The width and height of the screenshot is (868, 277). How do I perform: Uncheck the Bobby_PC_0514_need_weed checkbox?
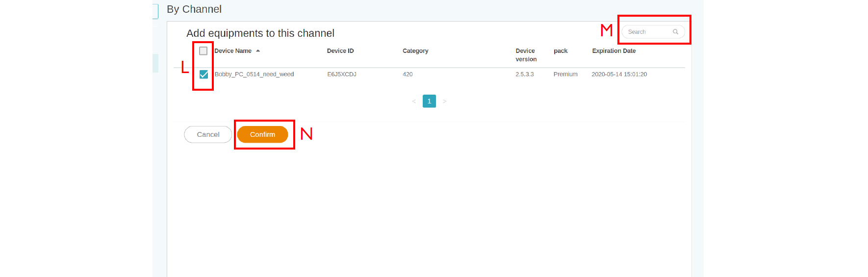[x=204, y=75]
